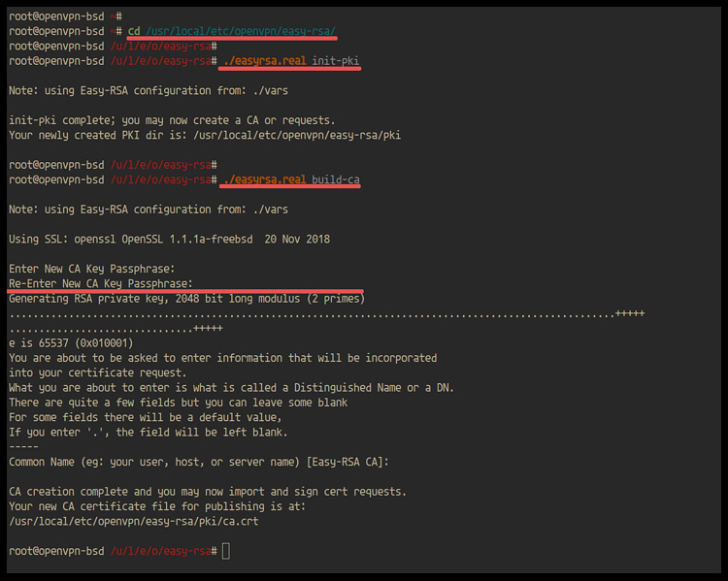This screenshot has width=728, height=581.
Task: Click the Distinguished Name explanation line
Action: (231, 387)
